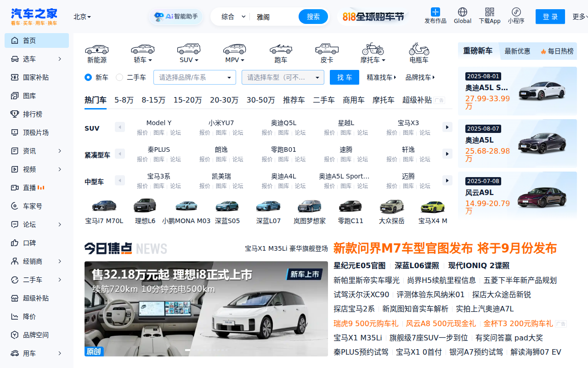Open 顶极片场 in the sidebar

pyautogui.click(x=37, y=132)
